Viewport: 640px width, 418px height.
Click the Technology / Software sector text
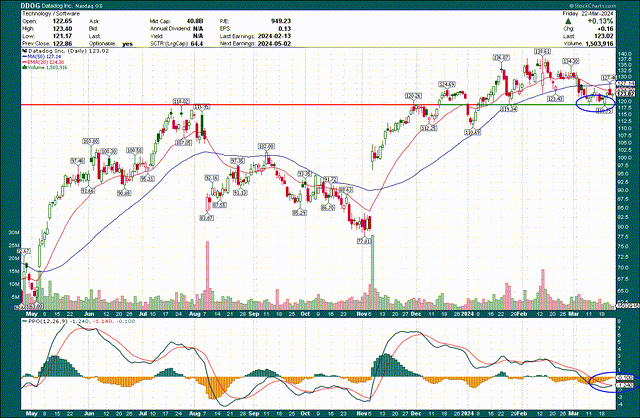[x=49, y=13]
